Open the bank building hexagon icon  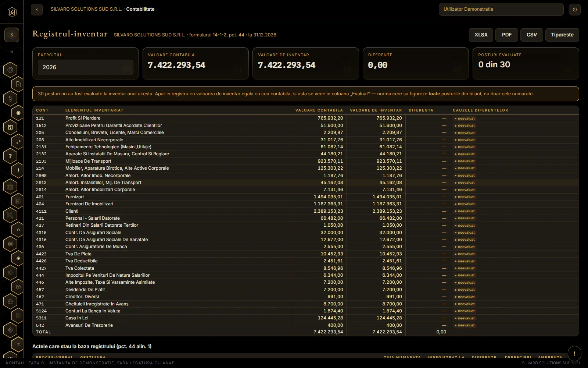[10, 187]
